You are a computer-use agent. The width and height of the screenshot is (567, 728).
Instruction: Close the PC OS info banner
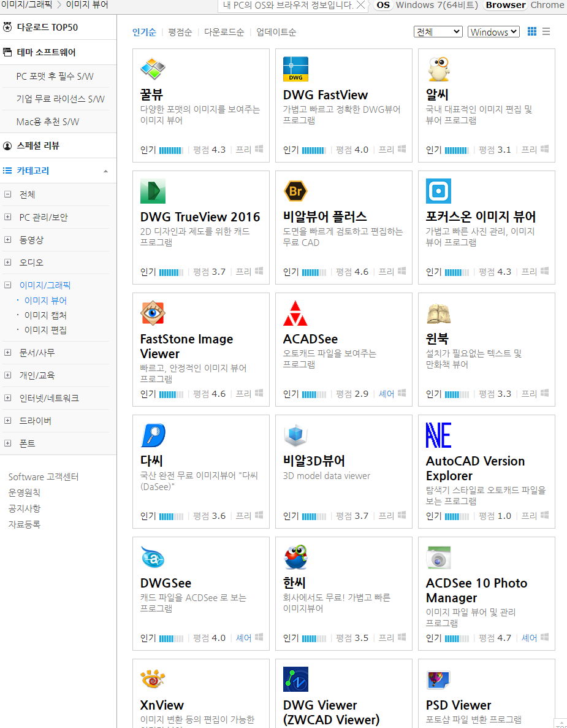(360, 5)
